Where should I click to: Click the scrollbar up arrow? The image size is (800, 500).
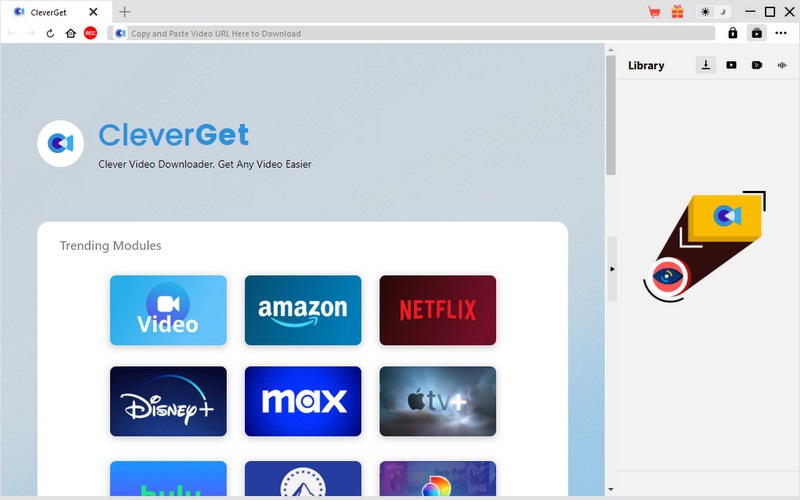(611, 49)
